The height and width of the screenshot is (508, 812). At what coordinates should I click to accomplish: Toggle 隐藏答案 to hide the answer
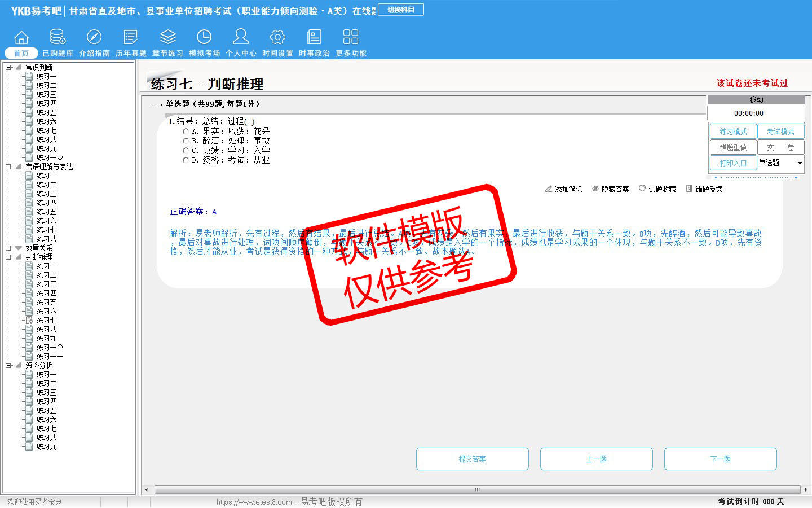[610, 189]
